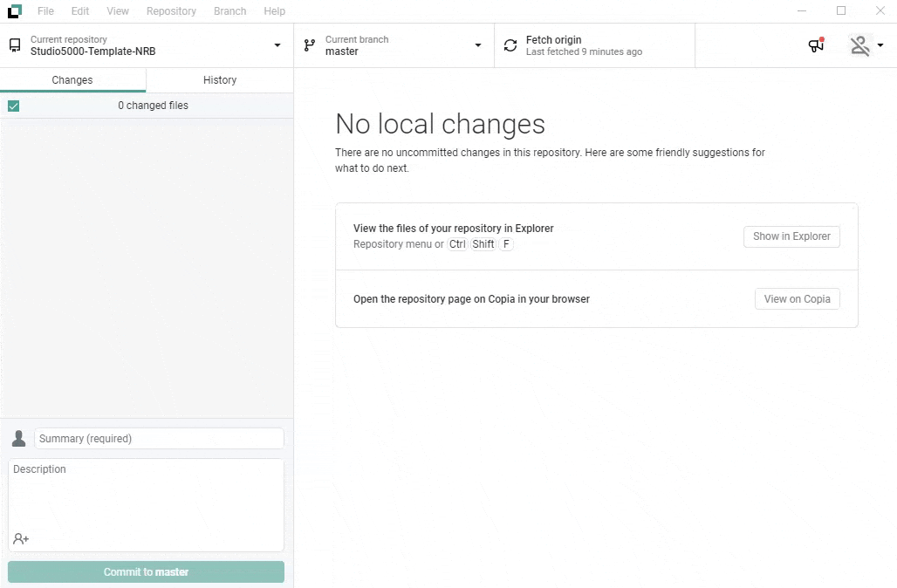
Task: Open the user account dropdown arrow
Action: point(880,45)
